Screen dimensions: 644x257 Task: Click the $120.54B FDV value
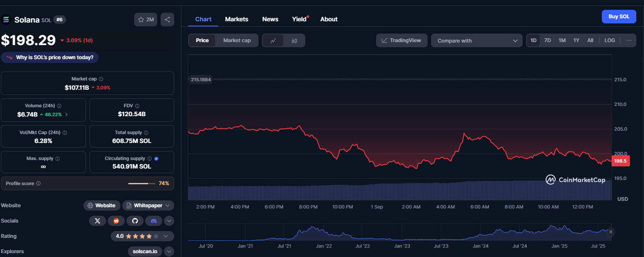coord(132,114)
